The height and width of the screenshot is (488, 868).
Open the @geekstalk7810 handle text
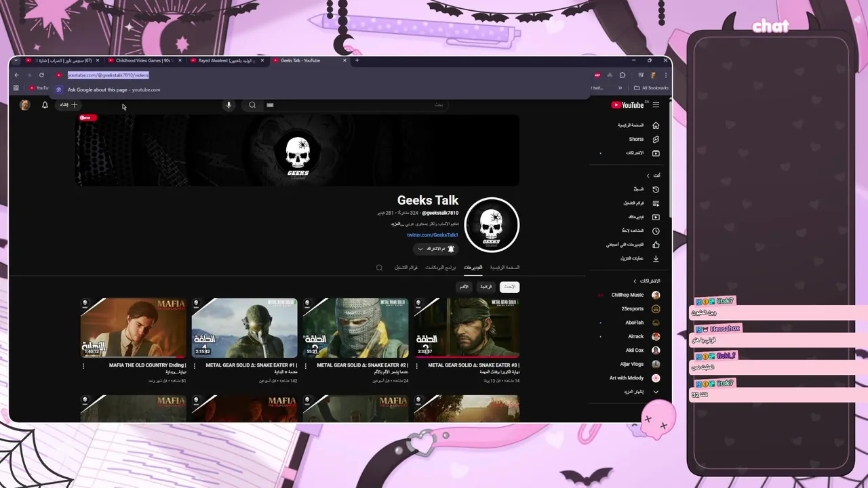click(x=440, y=213)
